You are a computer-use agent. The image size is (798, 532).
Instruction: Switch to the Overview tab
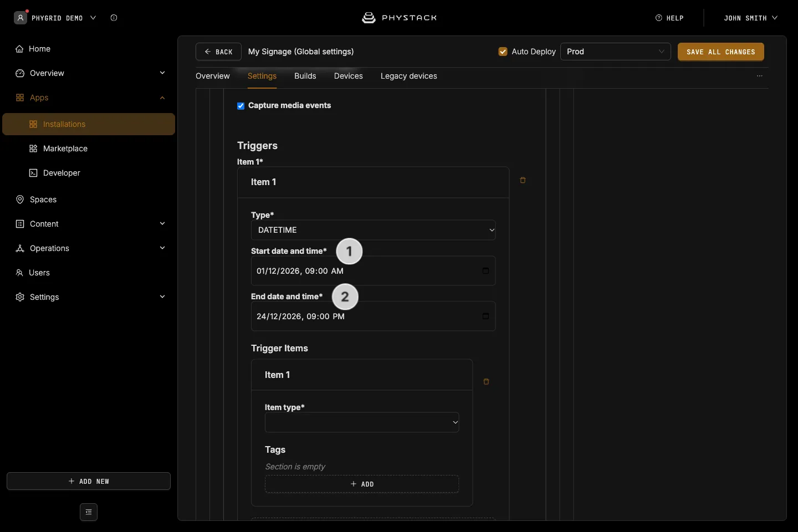point(213,76)
